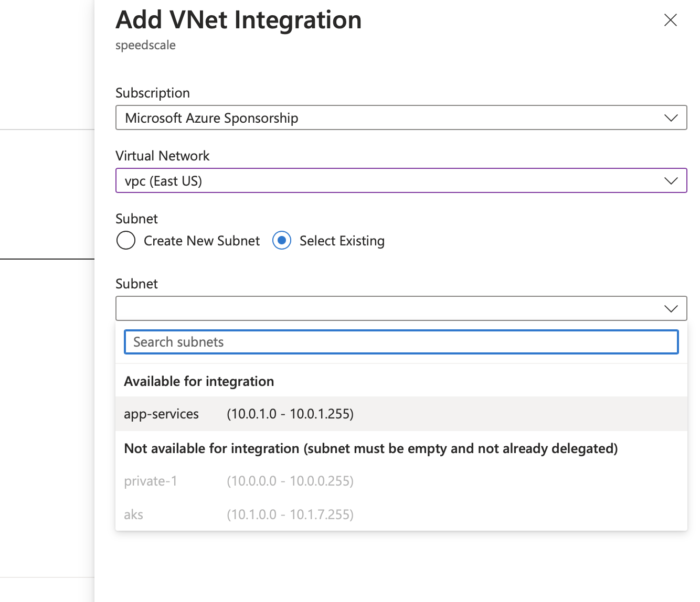The height and width of the screenshot is (602, 700).
Task: Click the disabled aks subnet row
Action: tap(401, 514)
